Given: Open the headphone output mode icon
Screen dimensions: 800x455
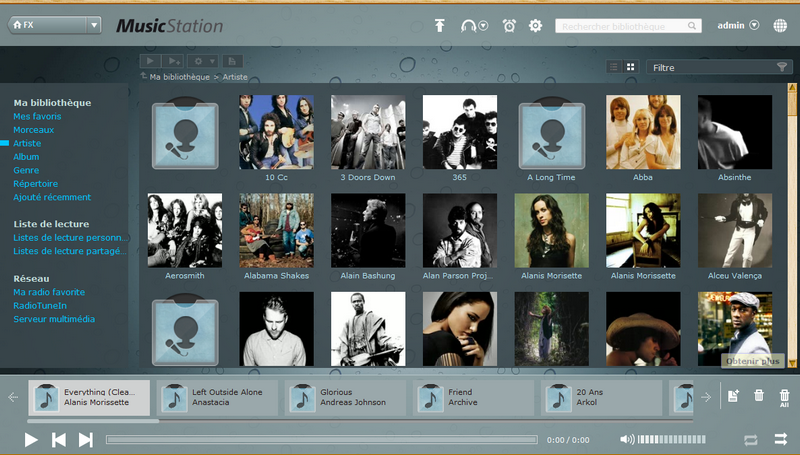Looking at the screenshot, I should pos(468,26).
